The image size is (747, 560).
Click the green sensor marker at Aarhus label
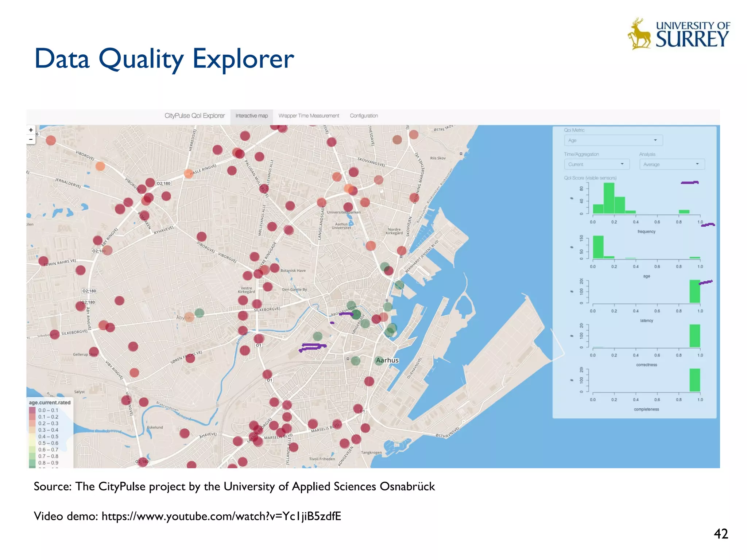pos(379,361)
